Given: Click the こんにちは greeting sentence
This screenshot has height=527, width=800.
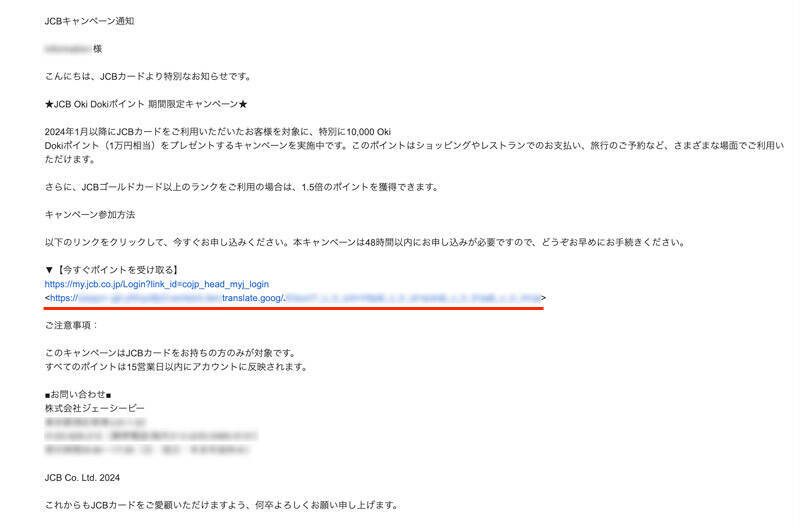Looking at the screenshot, I should coord(148,77).
